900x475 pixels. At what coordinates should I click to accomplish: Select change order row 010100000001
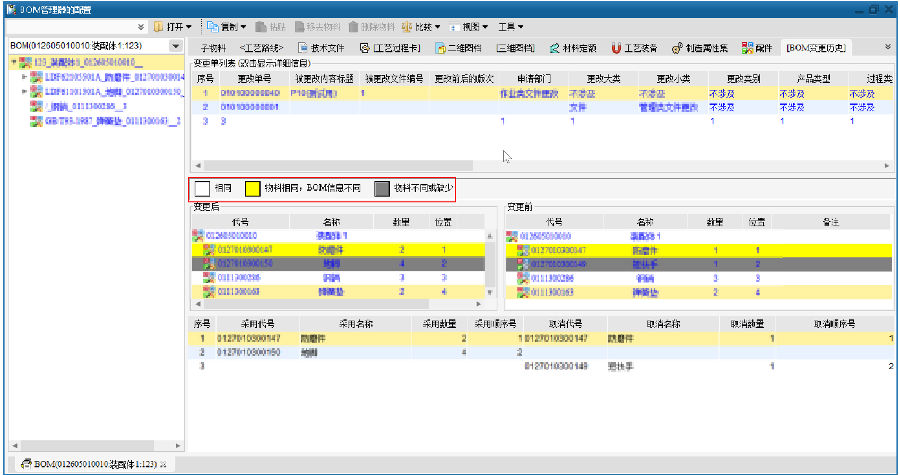click(542, 107)
